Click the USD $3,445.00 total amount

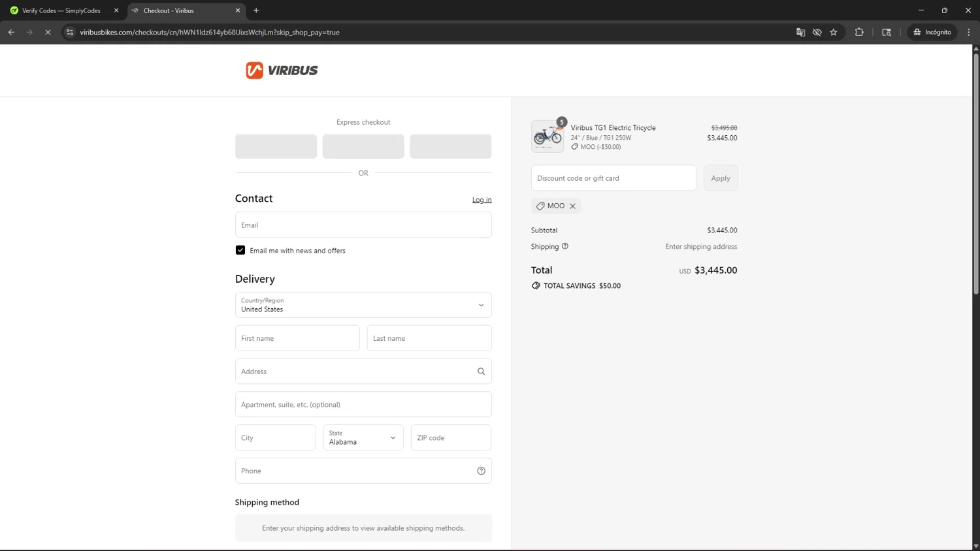click(708, 270)
